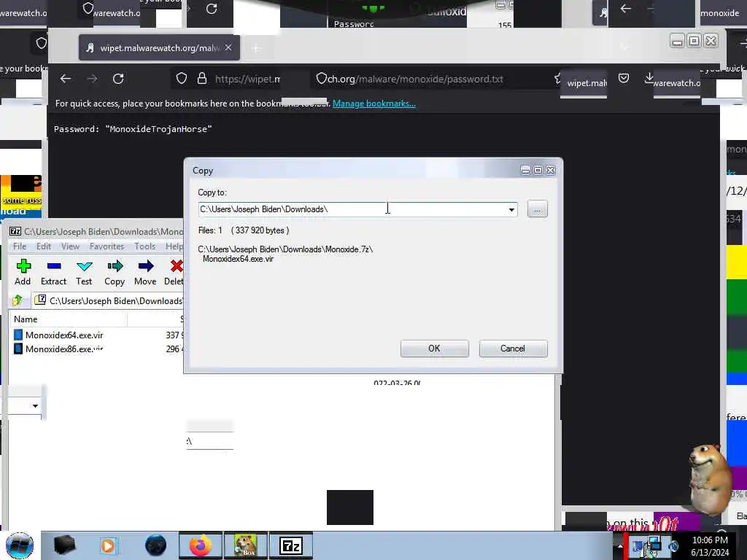Image resolution: width=747 pixels, height=560 pixels.
Task: Click the 7-Zip address path field
Action: [109, 301]
